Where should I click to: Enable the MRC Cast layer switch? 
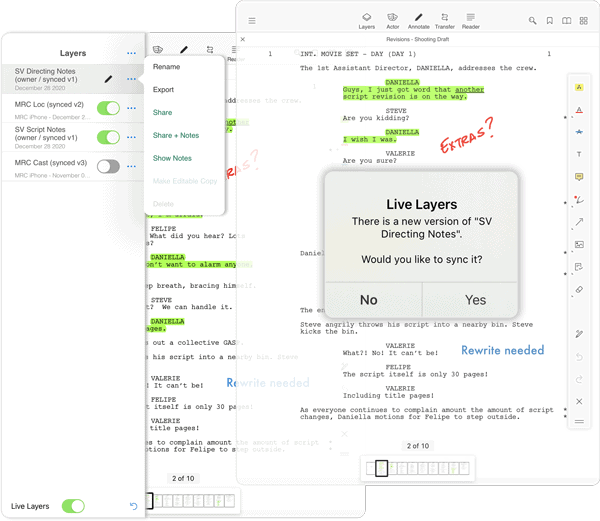point(108,166)
